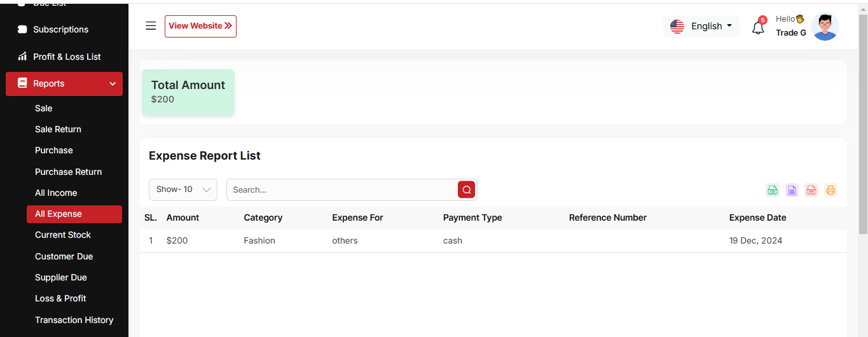Viewport: 868px width, 337px height.
Task: Toggle the sidebar with hamburger icon
Action: (x=151, y=26)
